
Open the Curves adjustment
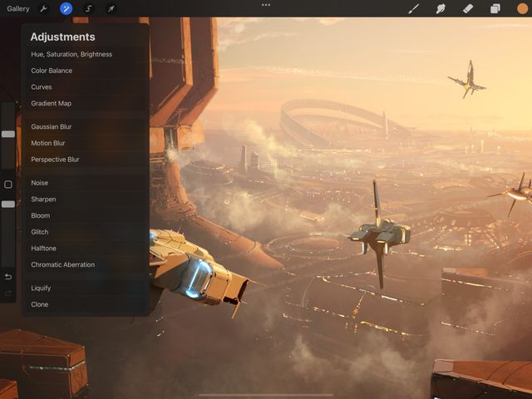point(87,86)
